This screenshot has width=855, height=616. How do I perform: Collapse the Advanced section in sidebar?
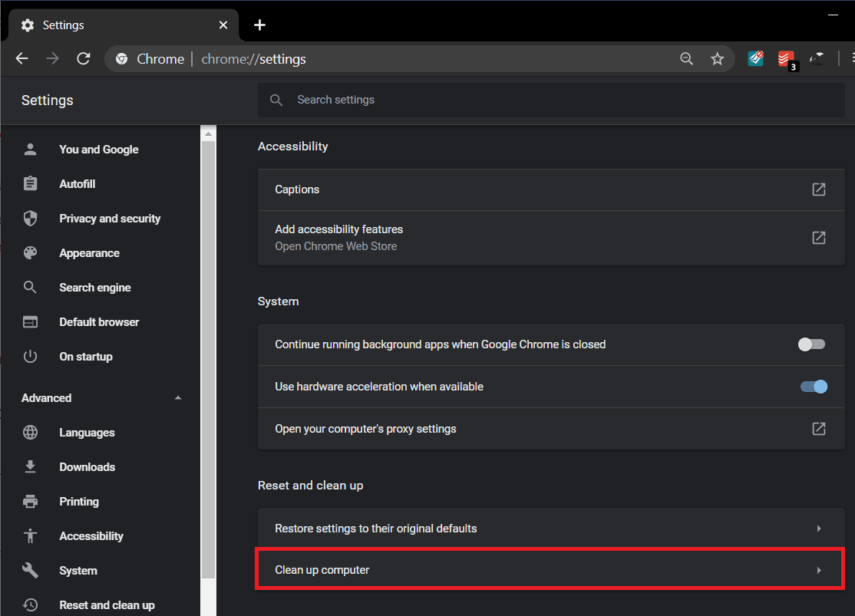click(178, 398)
